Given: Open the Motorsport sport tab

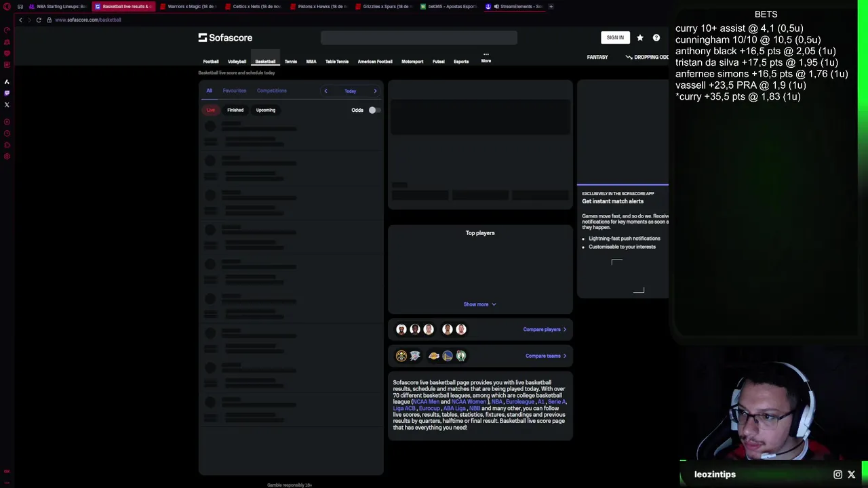Looking at the screenshot, I should [x=412, y=62].
